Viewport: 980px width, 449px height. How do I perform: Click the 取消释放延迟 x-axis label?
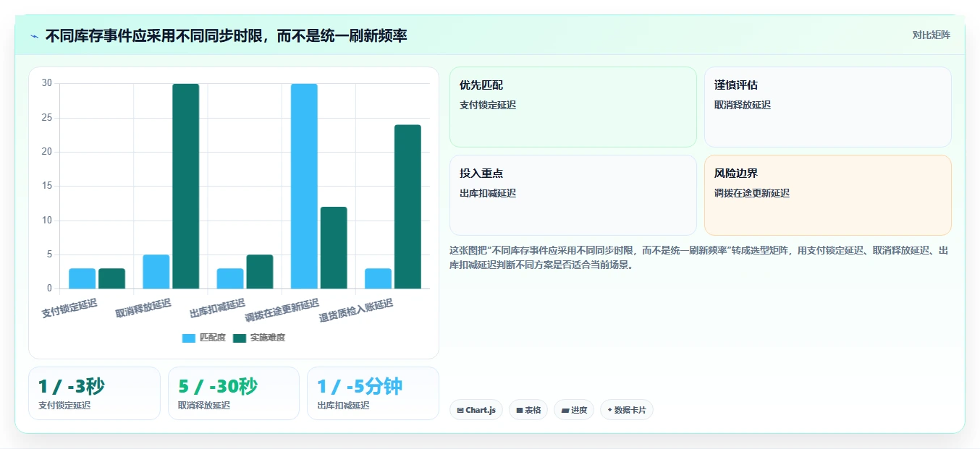pos(143,309)
